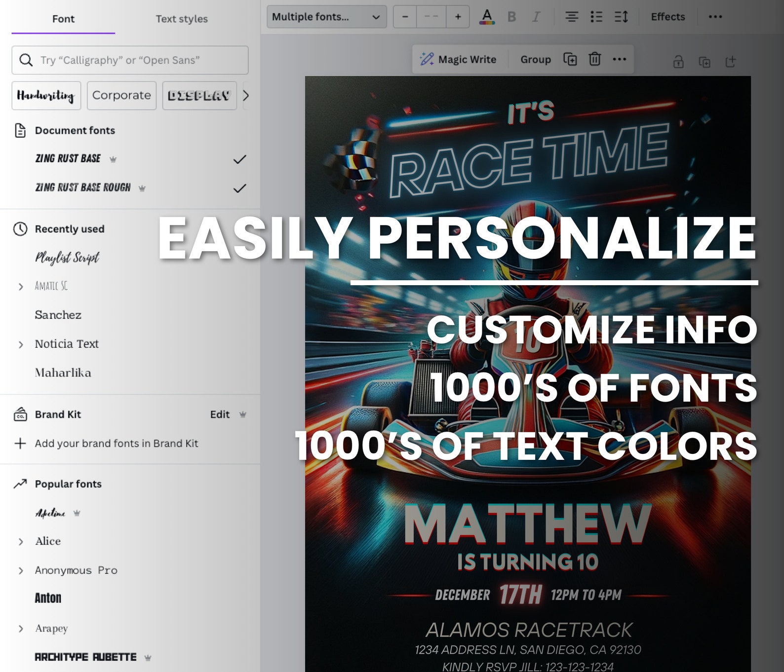Image resolution: width=784 pixels, height=672 pixels.
Task: Expand the Noticia Text font variants
Action: (21, 344)
